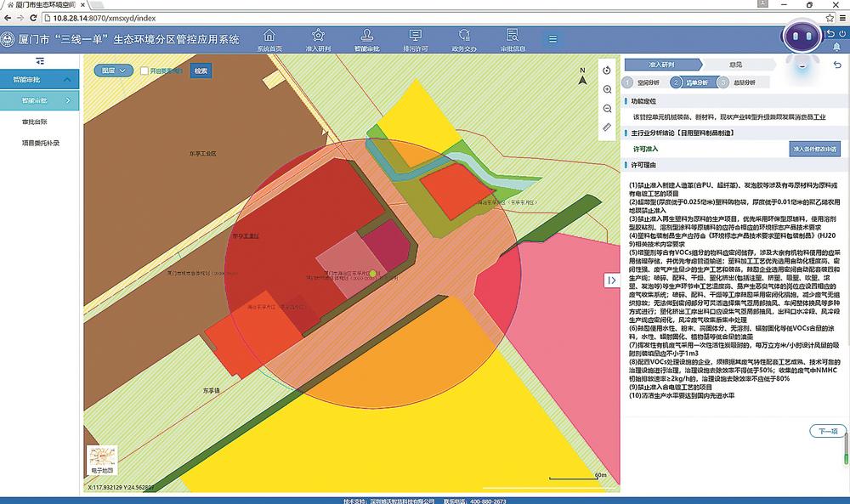Open 系统首页 home icon in top navigation

[x=269, y=39]
